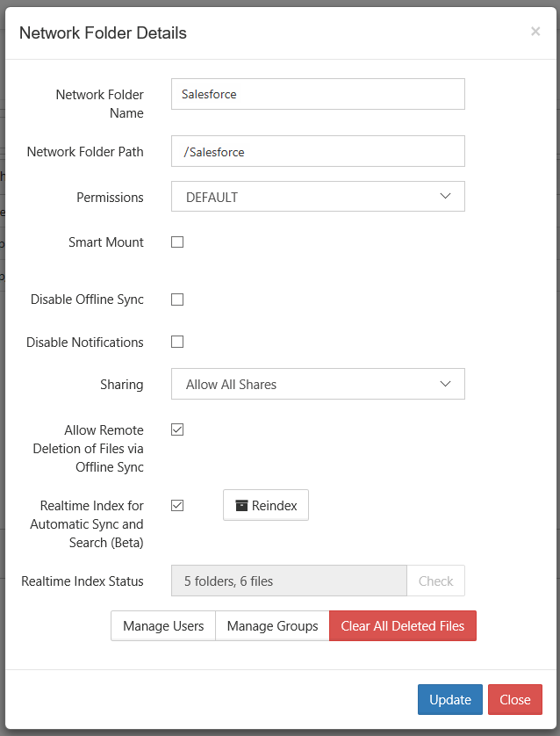Viewport: 560px width, 736px height.
Task: Enable Disable Notifications checkbox
Action: 177,342
